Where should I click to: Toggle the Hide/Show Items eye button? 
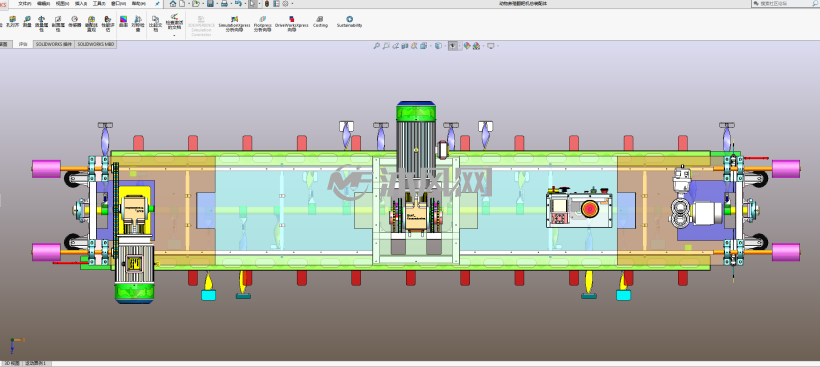tap(453, 46)
